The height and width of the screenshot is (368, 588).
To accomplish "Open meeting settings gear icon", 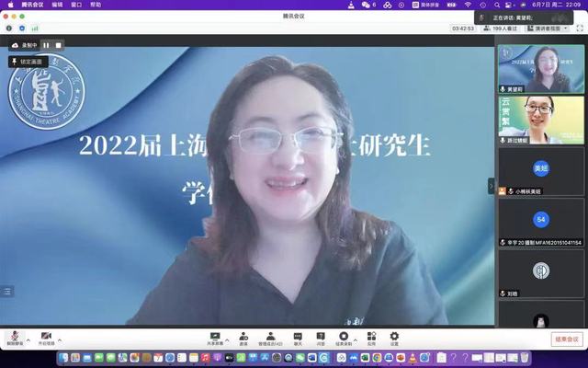I will click(x=394, y=337).
